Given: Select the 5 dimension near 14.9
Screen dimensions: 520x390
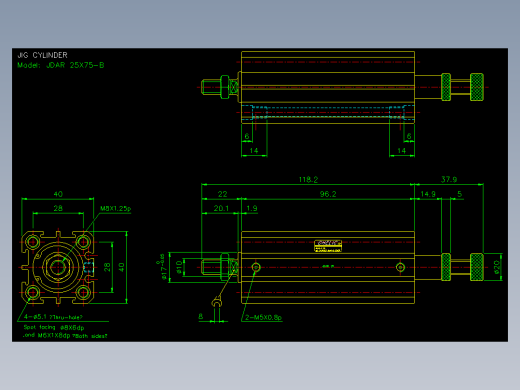Looking at the screenshot, I should (x=460, y=194).
